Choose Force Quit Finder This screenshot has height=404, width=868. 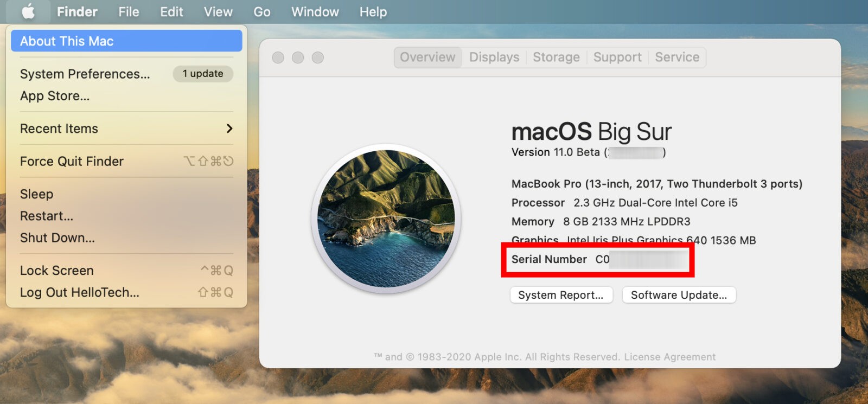(x=72, y=162)
